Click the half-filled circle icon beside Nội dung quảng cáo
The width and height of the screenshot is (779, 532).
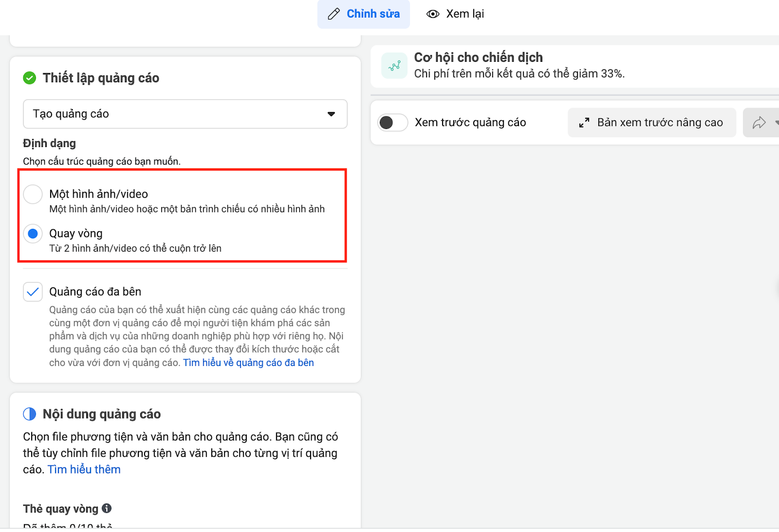[30, 414]
